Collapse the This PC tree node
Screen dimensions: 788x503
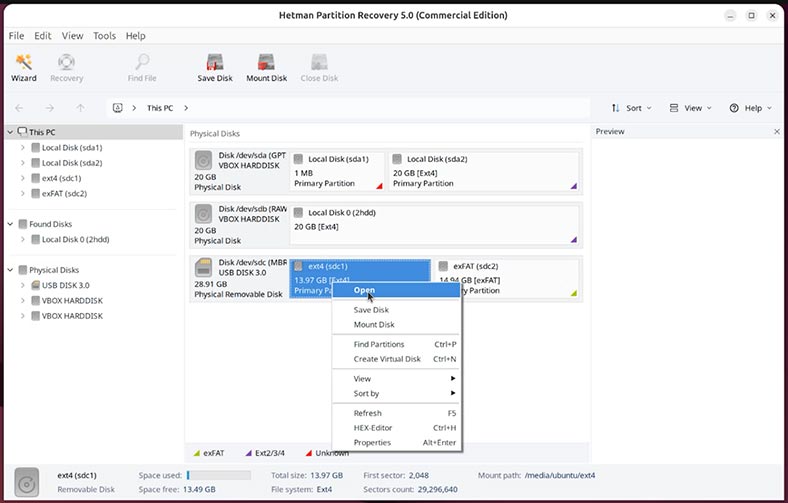[x=10, y=132]
